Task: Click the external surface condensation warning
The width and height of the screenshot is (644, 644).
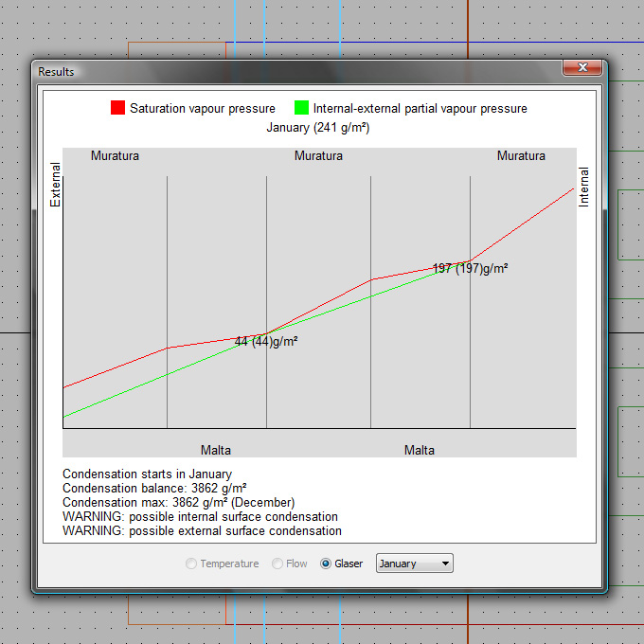Action: click(202, 531)
